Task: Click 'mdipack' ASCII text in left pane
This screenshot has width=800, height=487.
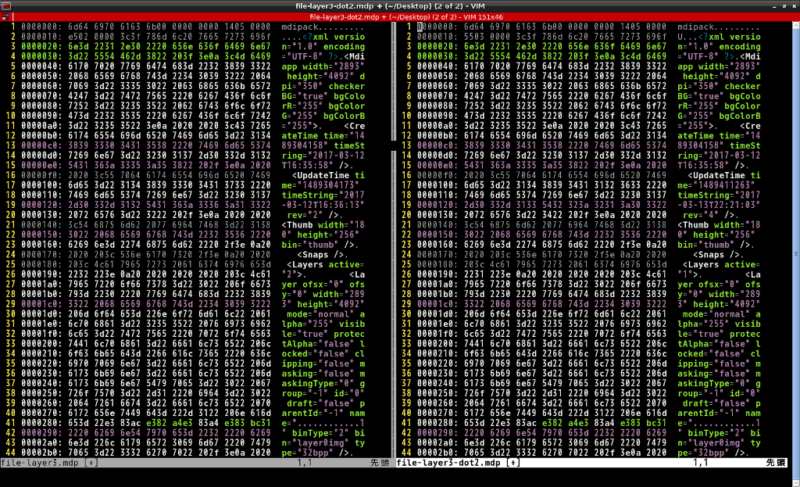Action: 299,27
